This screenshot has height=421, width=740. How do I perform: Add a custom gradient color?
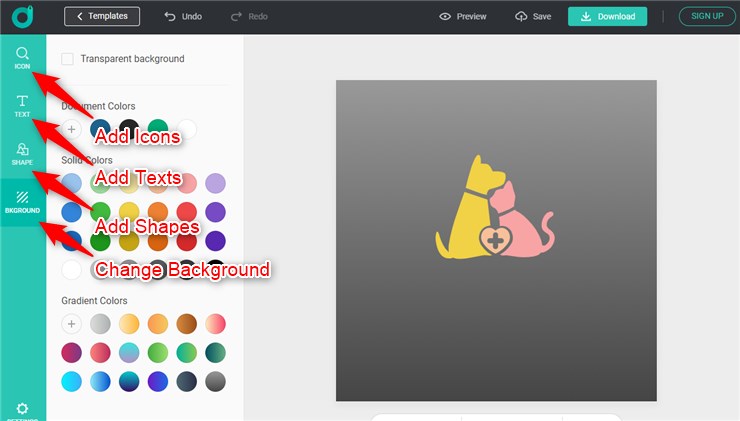tap(71, 323)
